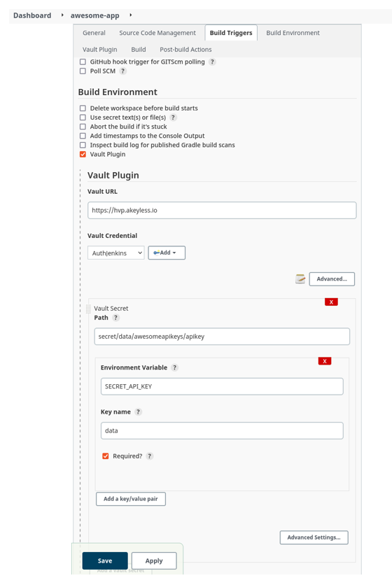
Task: Open help icon beside Path label
Action: (x=115, y=318)
